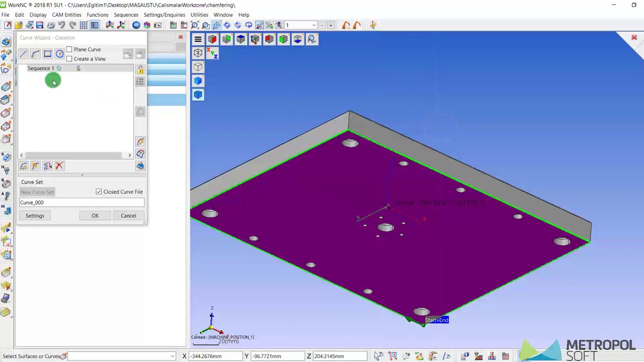The height and width of the screenshot is (362, 644).
Task: Confirm curve creation with OK
Action: point(95,216)
